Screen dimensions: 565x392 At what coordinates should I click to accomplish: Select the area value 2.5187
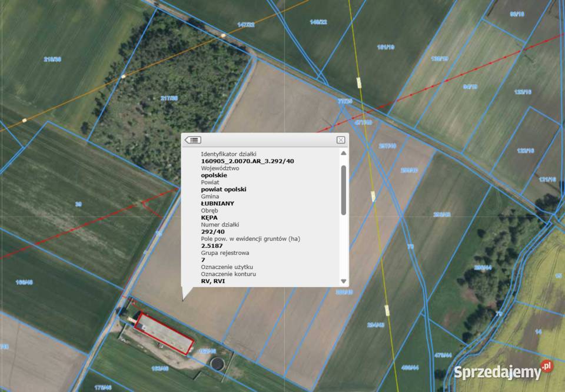pos(212,245)
